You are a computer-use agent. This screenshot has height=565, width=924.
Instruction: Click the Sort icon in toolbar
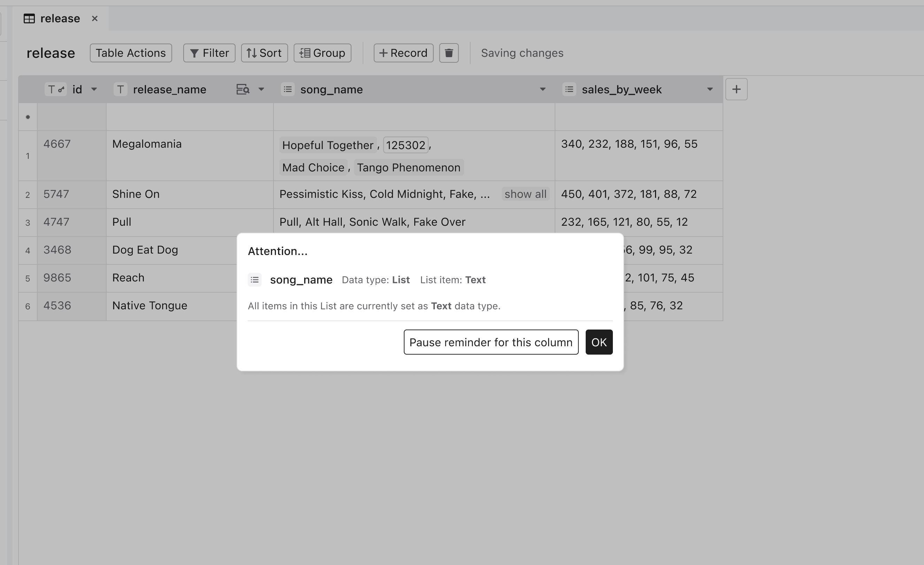[x=263, y=53]
